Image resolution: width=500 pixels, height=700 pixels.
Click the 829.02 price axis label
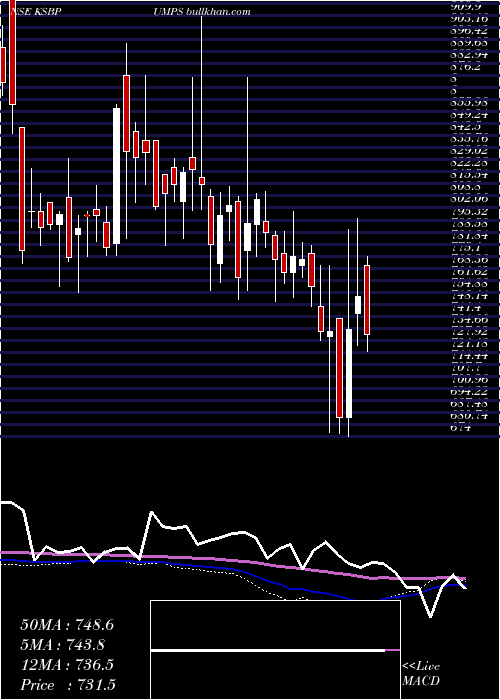tap(470, 151)
